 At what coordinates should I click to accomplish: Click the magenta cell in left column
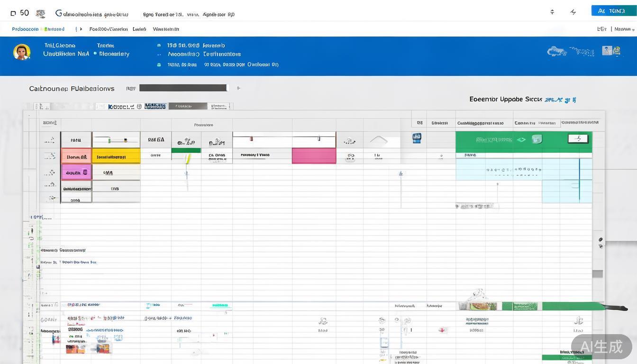76,173
